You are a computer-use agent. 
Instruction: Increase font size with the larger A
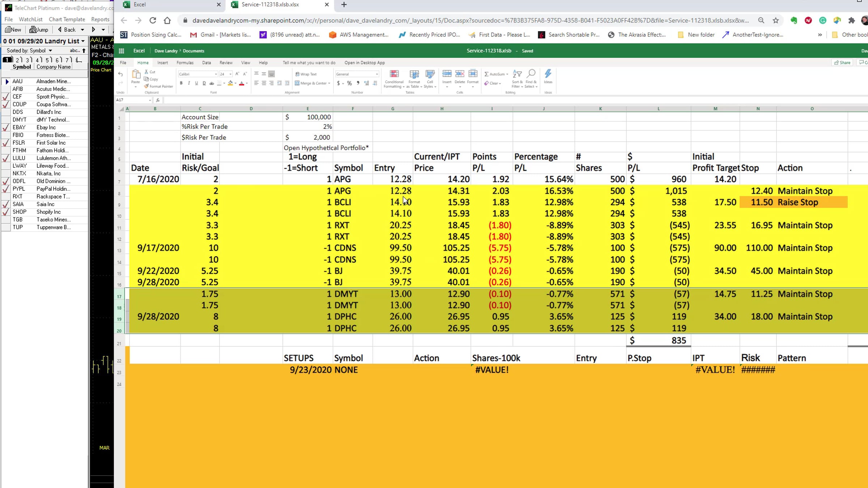(x=237, y=74)
